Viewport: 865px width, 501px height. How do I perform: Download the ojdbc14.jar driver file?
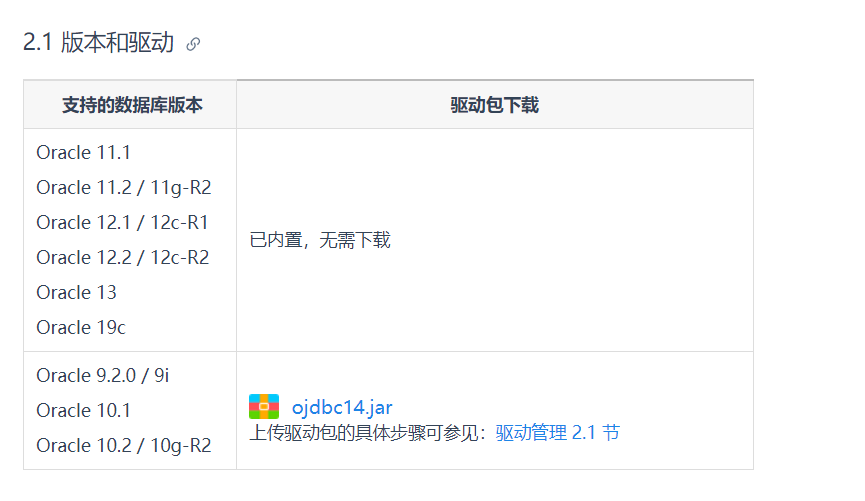pyautogui.click(x=342, y=407)
